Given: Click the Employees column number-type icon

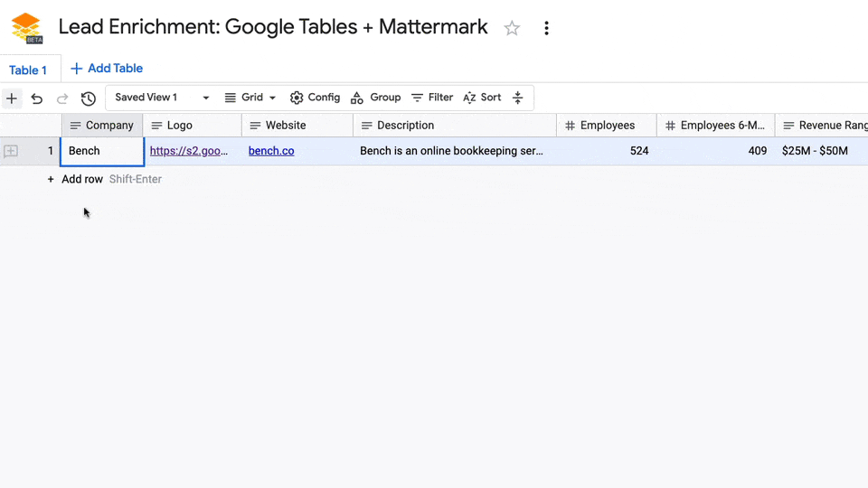Looking at the screenshot, I should pos(570,126).
